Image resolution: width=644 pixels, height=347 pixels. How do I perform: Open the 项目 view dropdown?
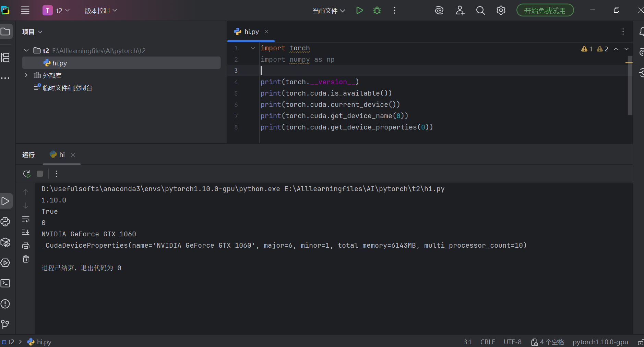(32, 32)
